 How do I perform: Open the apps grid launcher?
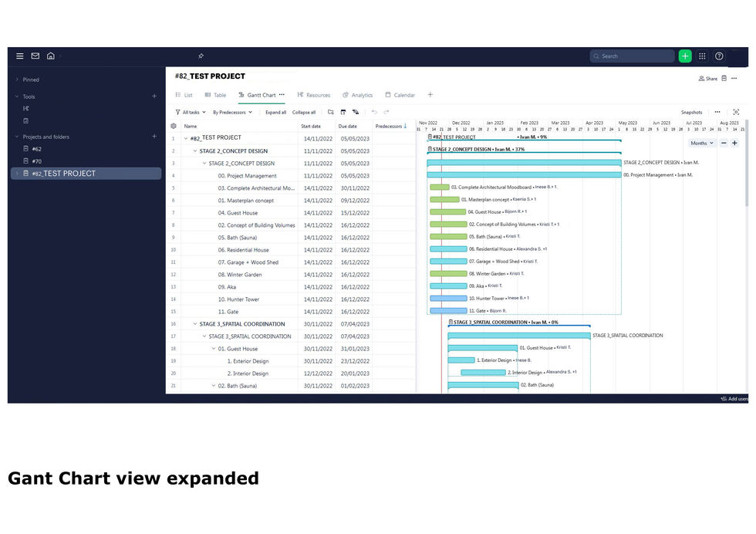(x=702, y=56)
